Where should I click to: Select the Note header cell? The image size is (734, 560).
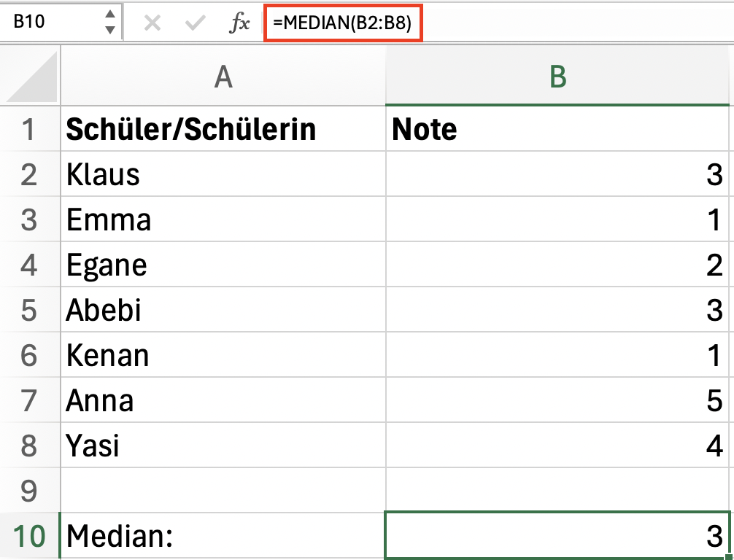pos(557,129)
